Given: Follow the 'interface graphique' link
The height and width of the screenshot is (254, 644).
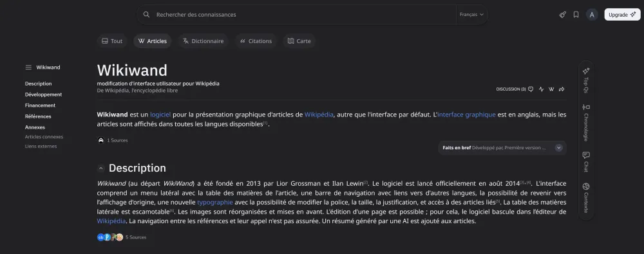Looking at the screenshot, I should pos(466,114).
